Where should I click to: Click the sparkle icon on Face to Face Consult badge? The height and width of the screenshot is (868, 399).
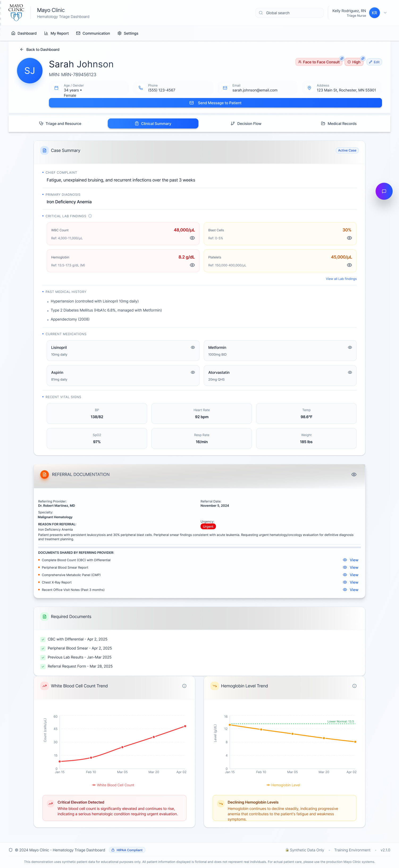[342, 58]
